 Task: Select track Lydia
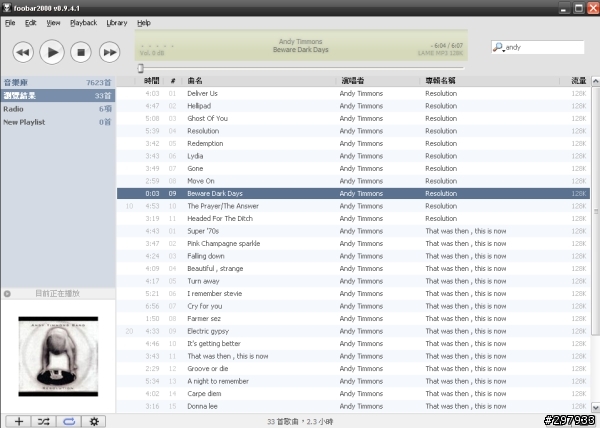(x=353, y=156)
